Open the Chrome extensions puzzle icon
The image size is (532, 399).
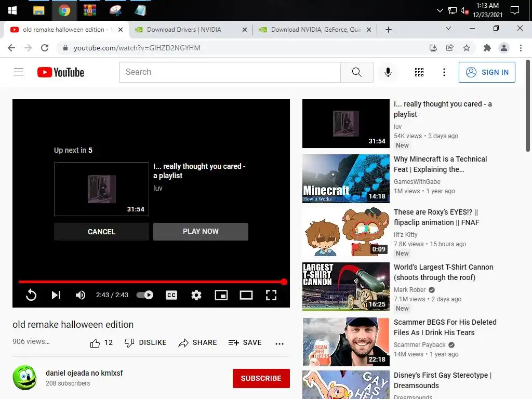pos(487,48)
